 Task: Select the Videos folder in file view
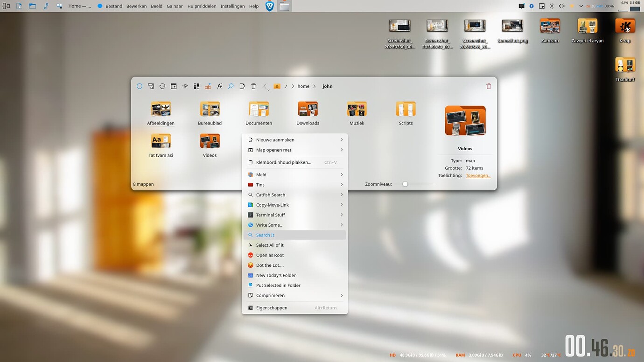[x=210, y=146]
